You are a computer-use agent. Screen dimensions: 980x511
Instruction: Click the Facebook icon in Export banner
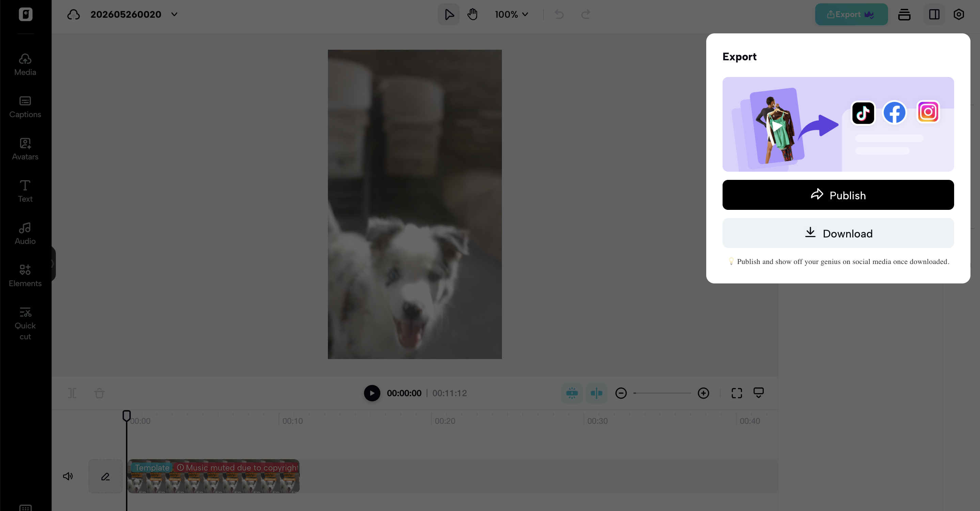tap(895, 112)
